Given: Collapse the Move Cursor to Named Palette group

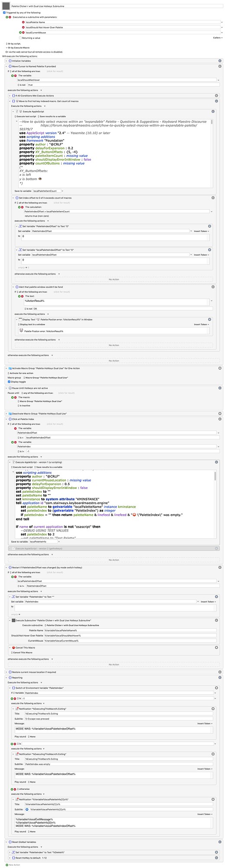Looking at the screenshot, I should point(7,66).
